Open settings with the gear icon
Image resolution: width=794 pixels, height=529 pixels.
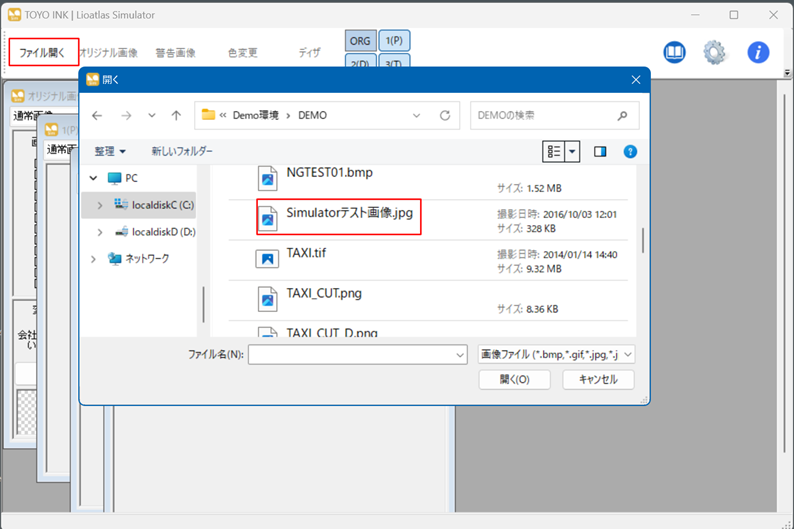click(x=714, y=53)
